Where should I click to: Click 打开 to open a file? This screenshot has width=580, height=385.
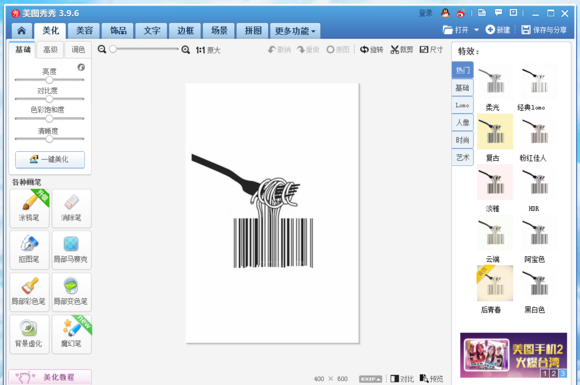tap(456, 30)
